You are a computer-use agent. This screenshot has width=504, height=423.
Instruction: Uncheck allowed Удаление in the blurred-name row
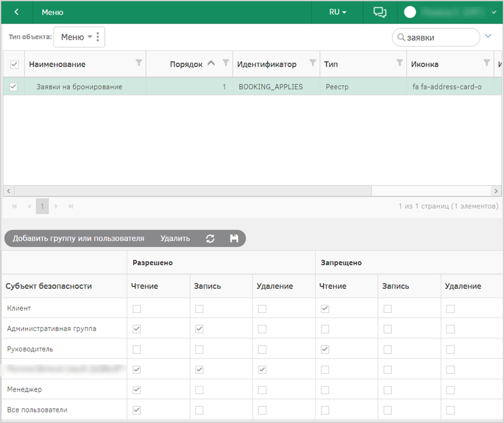coord(262,370)
